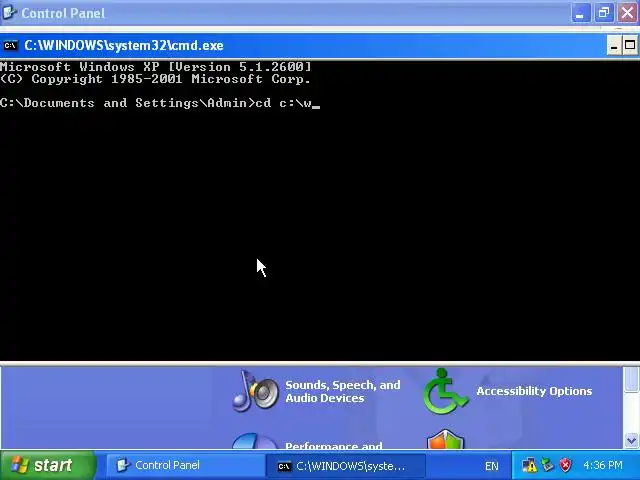The width and height of the screenshot is (640, 480).
Task: Open Sounds, Speech, and Audio Devices icon
Action: (256, 391)
